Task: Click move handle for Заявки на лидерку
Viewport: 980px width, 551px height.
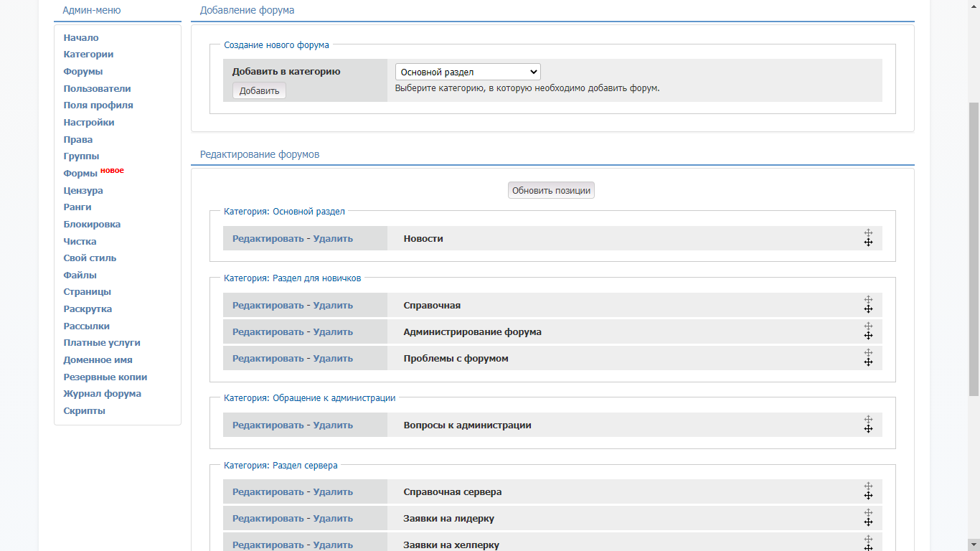Action: pyautogui.click(x=867, y=518)
